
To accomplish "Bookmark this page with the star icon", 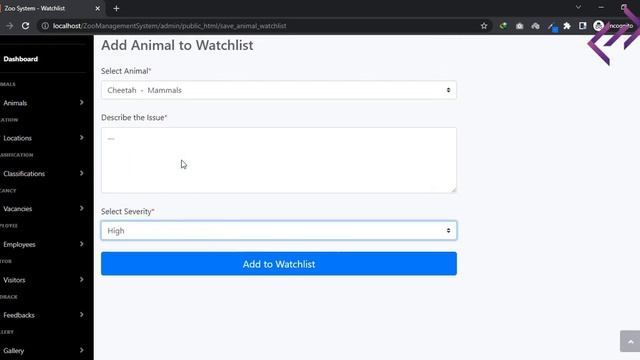I will point(484,26).
